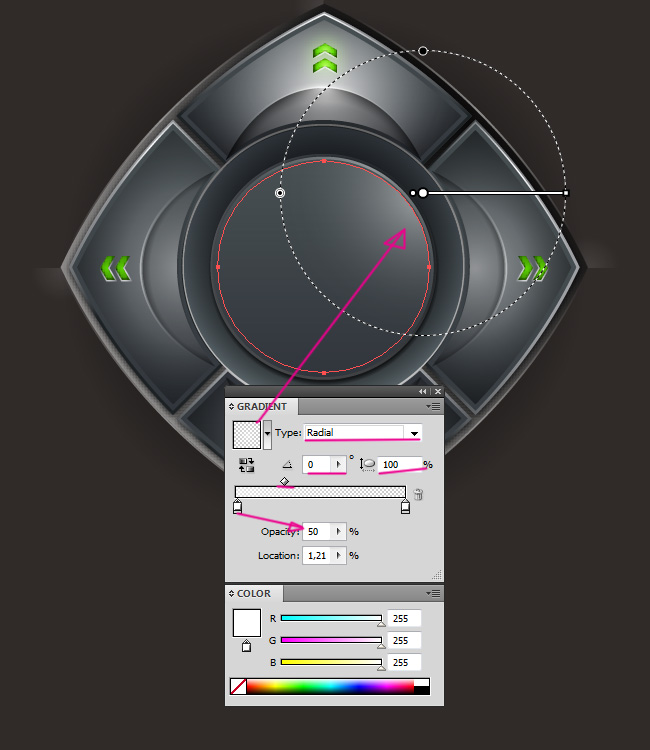Click the left gradient stop
This screenshot has width=650, height=750.
(x=237, y=508)
